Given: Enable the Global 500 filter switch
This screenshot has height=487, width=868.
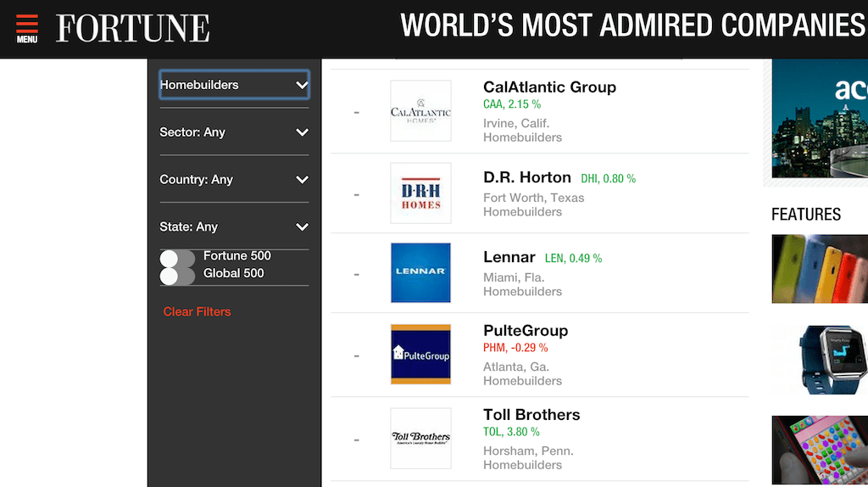Looking at the screenshot, I should point(177,276).
